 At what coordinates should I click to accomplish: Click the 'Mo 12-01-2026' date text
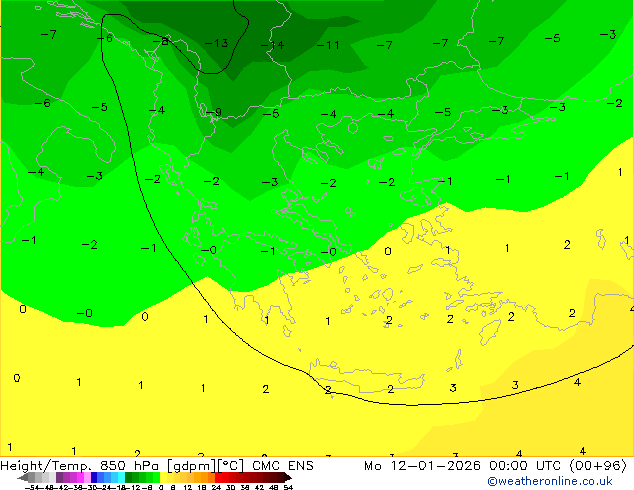pos(422,466)
